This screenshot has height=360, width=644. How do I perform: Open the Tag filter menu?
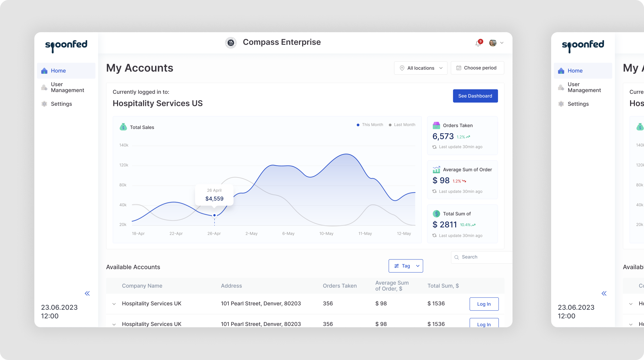pyautogui.click(x=406, y=266)
